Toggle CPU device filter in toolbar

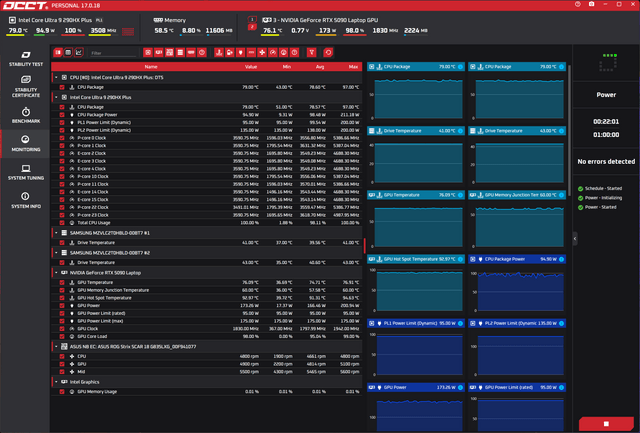click(148, 53)
